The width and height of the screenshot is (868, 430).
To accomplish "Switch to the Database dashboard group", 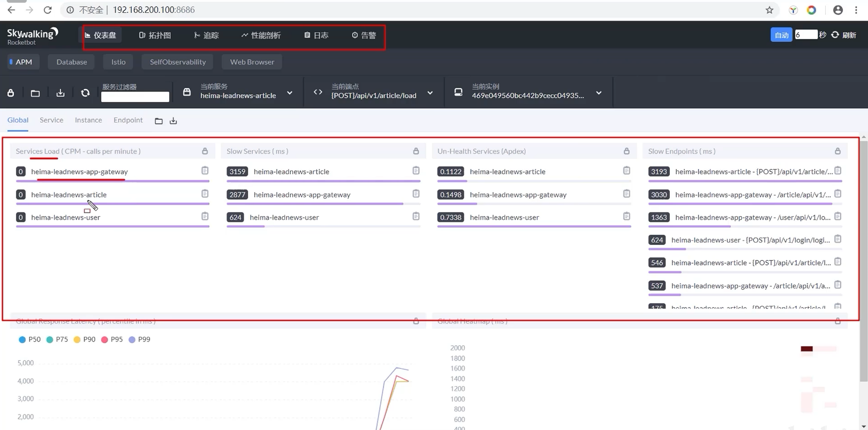I will 72,62.
